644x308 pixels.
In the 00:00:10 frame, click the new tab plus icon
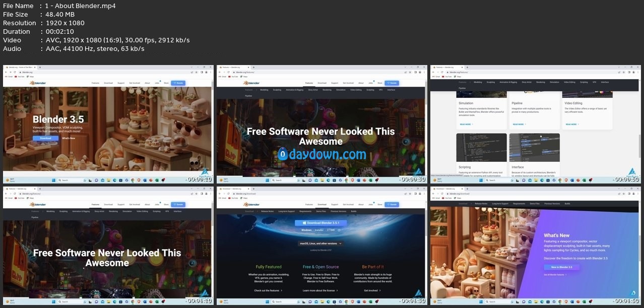click(40, 67)
